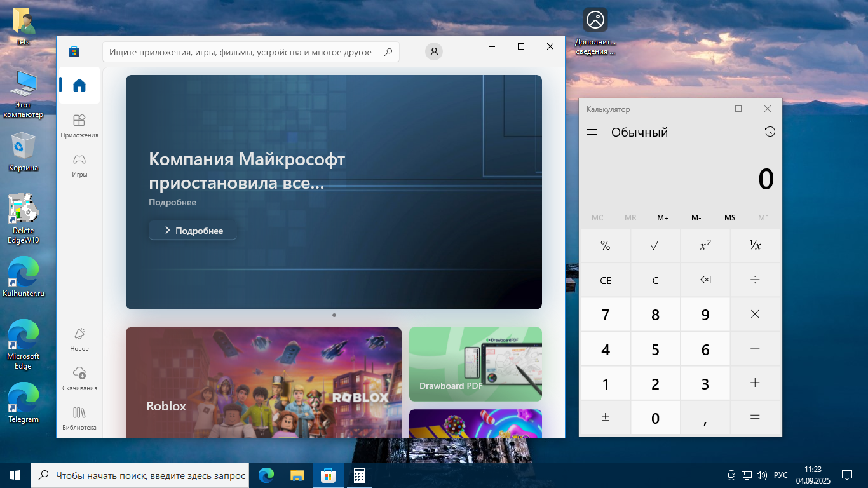Click digit 6 in calculator
This screenshot has height=488, width=868.
point(705,348)
